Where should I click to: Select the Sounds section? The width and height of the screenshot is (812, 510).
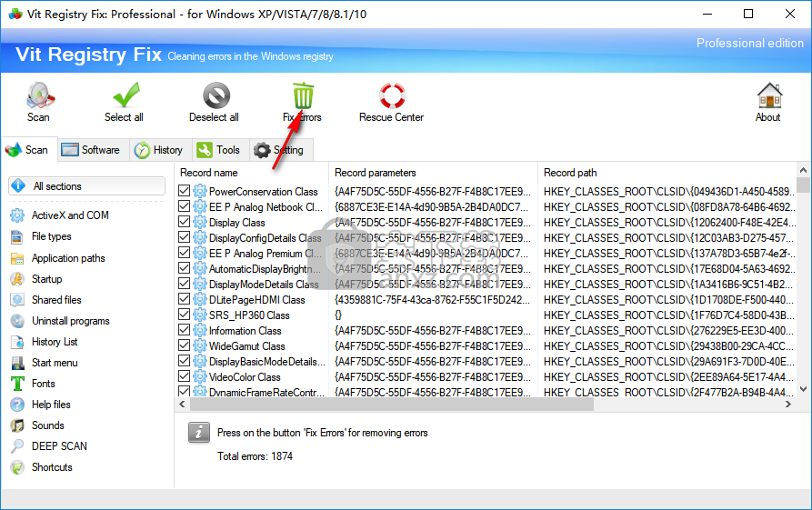(47, 425)
